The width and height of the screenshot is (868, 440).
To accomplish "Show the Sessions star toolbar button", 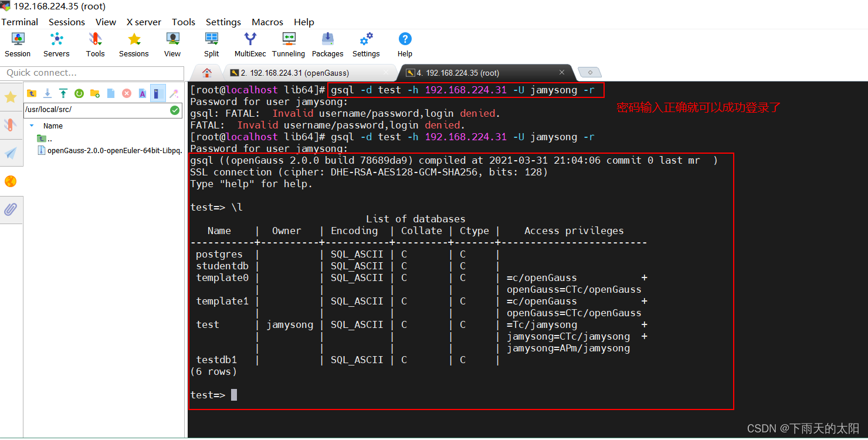I will tap(134, 45).
